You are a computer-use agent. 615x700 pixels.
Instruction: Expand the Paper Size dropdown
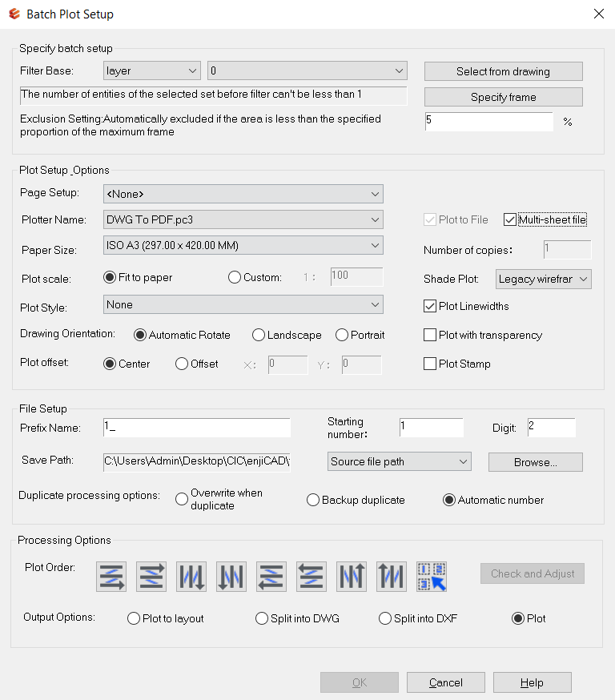pos(243,245)
